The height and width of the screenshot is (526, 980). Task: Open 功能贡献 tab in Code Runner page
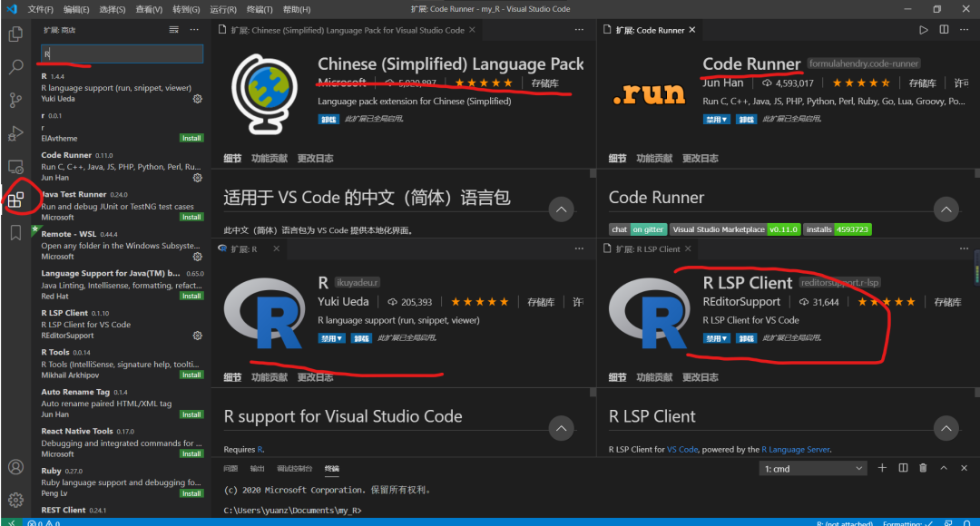pyautogui.click(x=654, y=158)
